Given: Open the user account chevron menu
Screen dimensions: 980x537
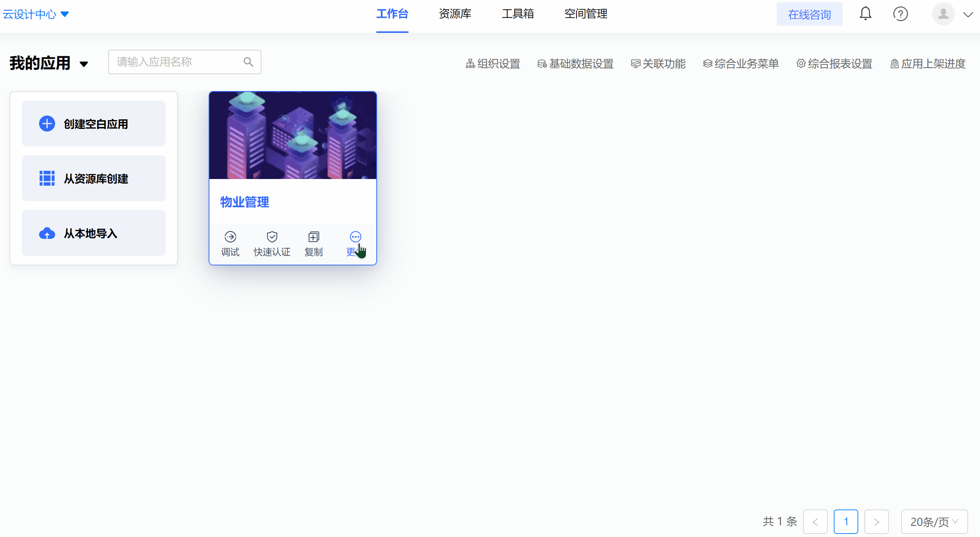Looking at the screenshot, I should (x=968, y=15).
